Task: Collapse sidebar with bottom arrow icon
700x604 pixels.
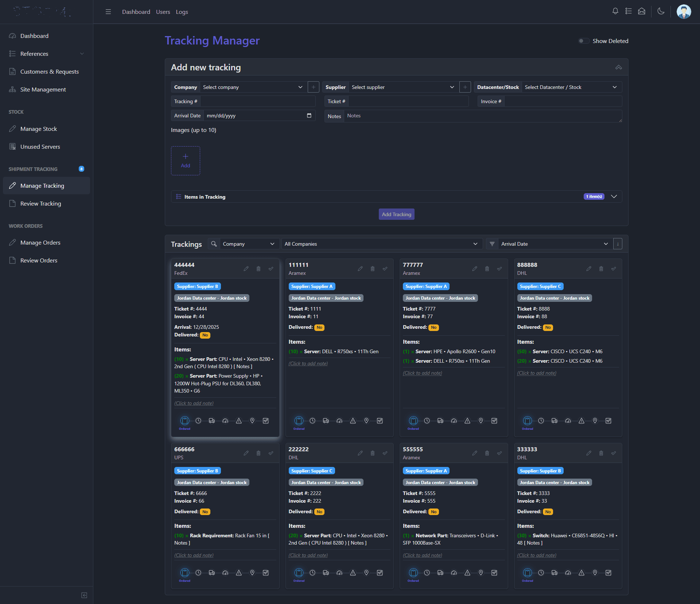Action: point(84,595)
